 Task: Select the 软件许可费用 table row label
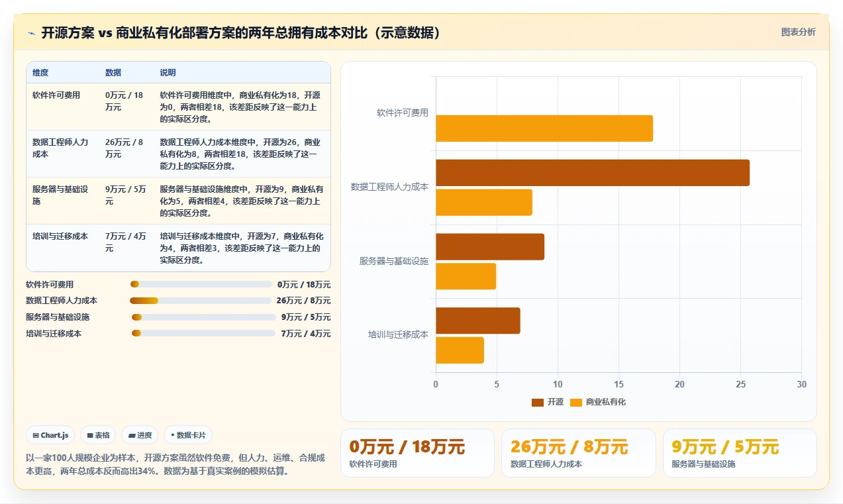[x=56, y=95]
